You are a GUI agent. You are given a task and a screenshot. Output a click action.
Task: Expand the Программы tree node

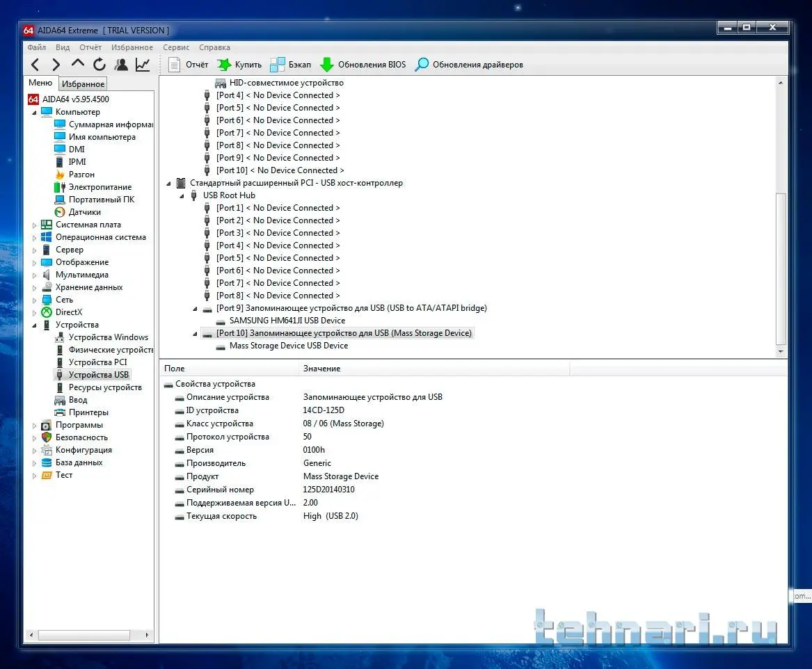(x=35, y=425)
